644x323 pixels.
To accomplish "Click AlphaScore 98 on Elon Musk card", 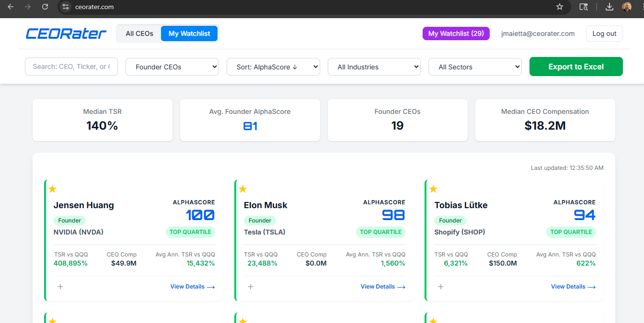I will (x=393, y=215).
